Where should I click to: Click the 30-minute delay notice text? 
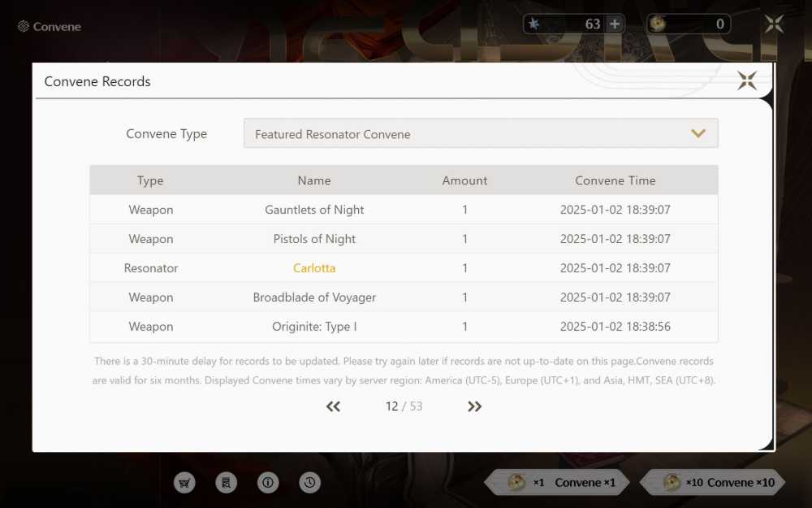[x=404, y=371]
